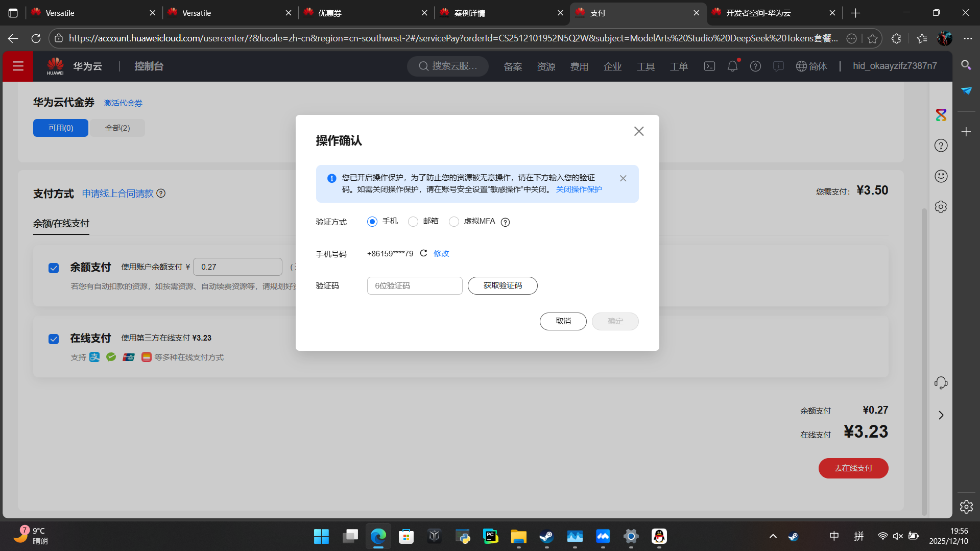Image resolution: width=980 pixels, height=551 pixels.
Task: Switch to the 可用(0) voucher tab
Action: (x=61, y=128)
